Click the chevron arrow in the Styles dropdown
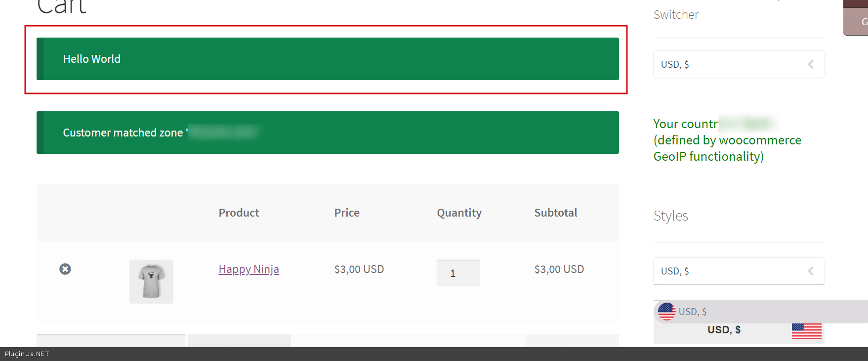Image resolution: width=868 pixels, height=361 pixels. (x=811, y=271)
